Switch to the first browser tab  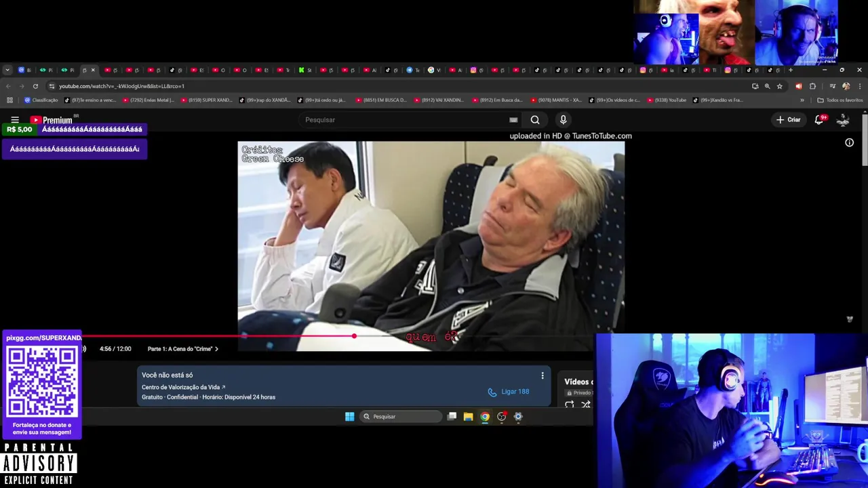[x=24, y=70]
